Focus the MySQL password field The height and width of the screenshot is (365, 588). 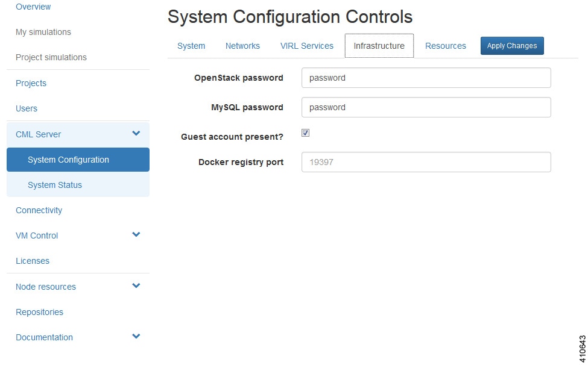pyautogui.click(x=426, y=107)
